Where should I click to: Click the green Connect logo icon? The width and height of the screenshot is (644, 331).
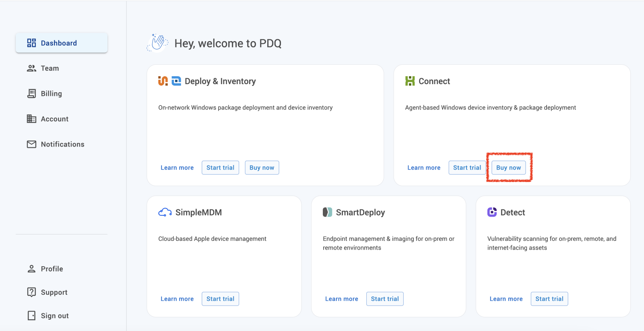coord(410,81)
